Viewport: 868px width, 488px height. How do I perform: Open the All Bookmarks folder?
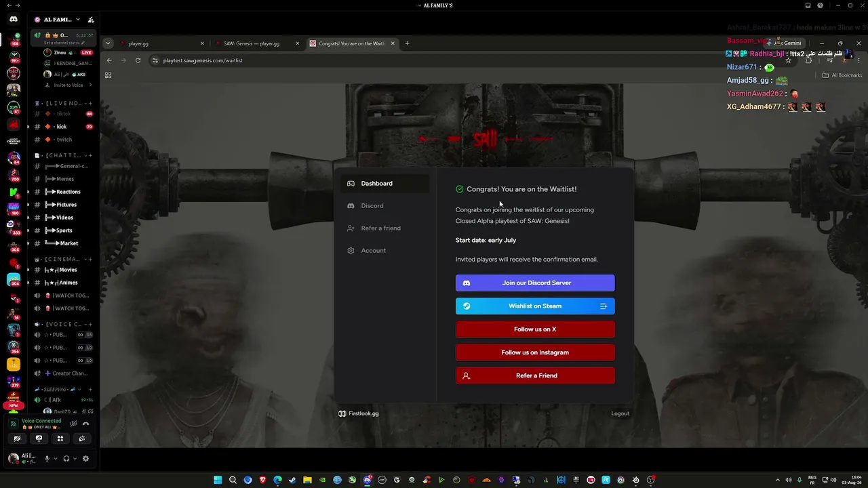click(842, 75)
